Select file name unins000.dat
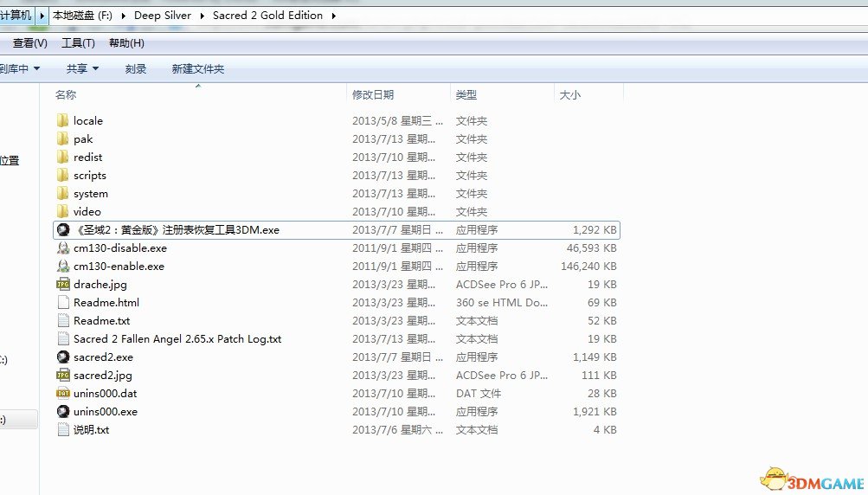 (106, 394)
